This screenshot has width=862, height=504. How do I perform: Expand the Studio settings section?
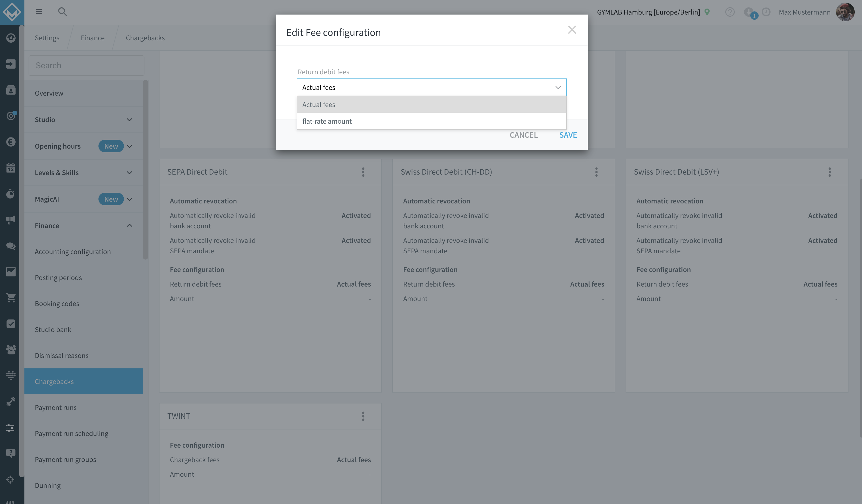point(83,120)
